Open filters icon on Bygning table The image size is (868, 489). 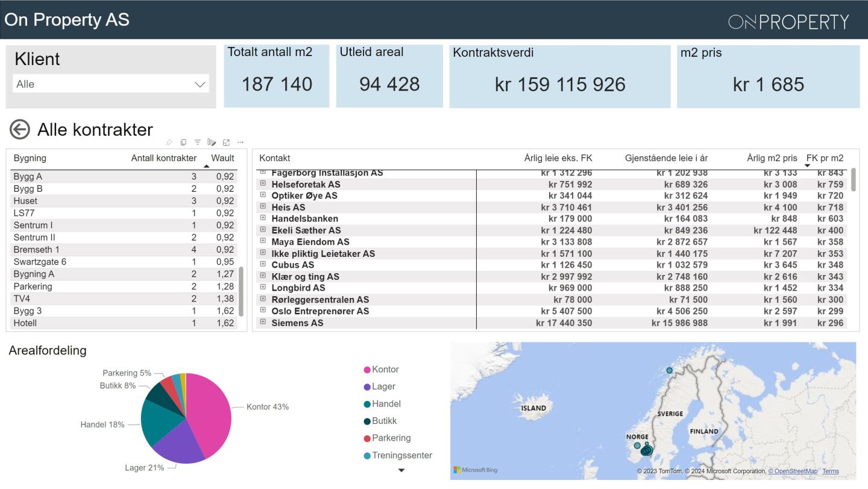197,142
